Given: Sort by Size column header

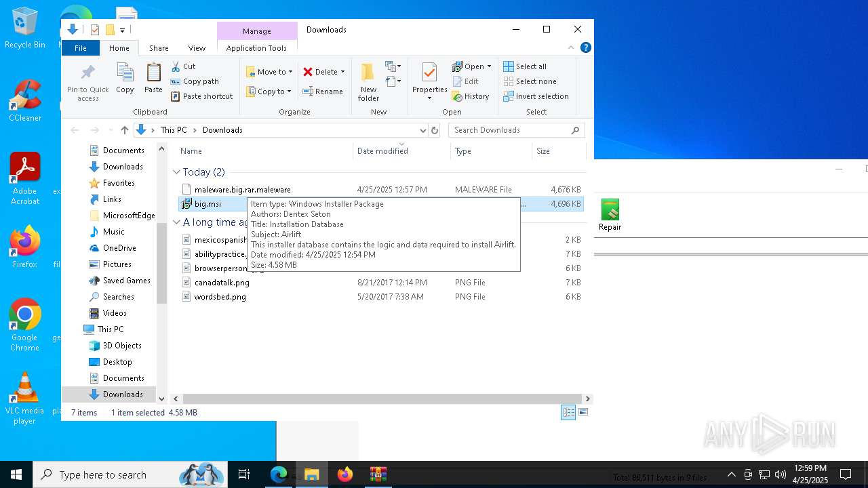Looking at the screenshot, I should pos(559,151).
